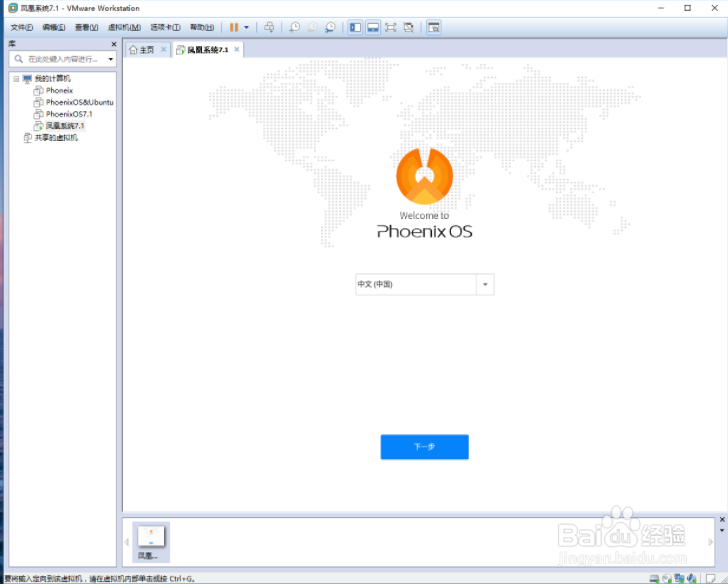Open the snapshot manager
This screenshot has height=584, width=728.
[330, 27]
